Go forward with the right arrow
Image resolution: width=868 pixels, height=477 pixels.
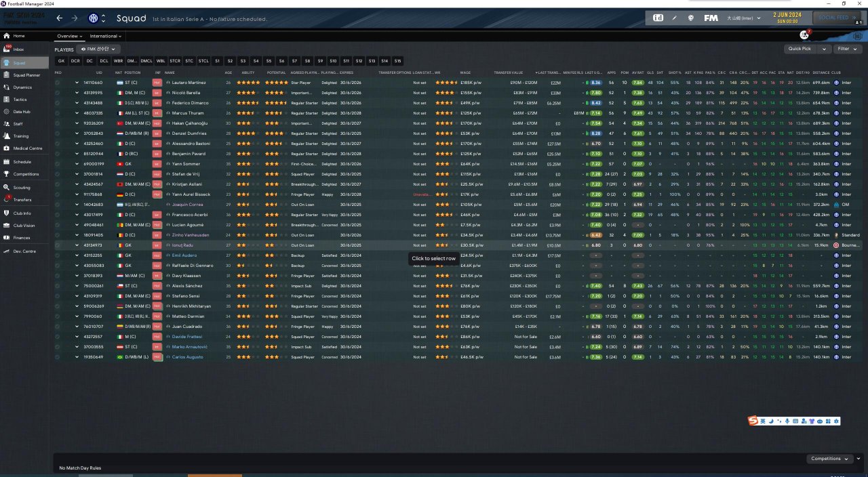point(75,18)
